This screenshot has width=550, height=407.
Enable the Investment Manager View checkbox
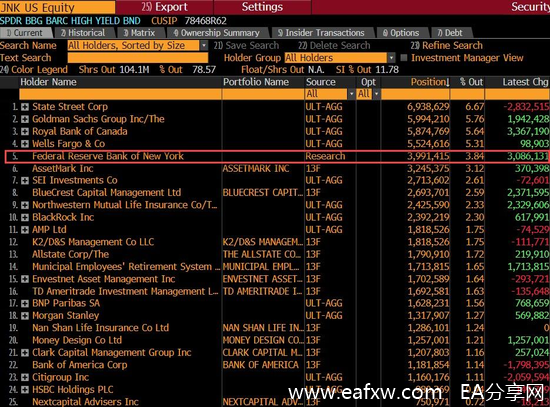(x=404, y=58)
